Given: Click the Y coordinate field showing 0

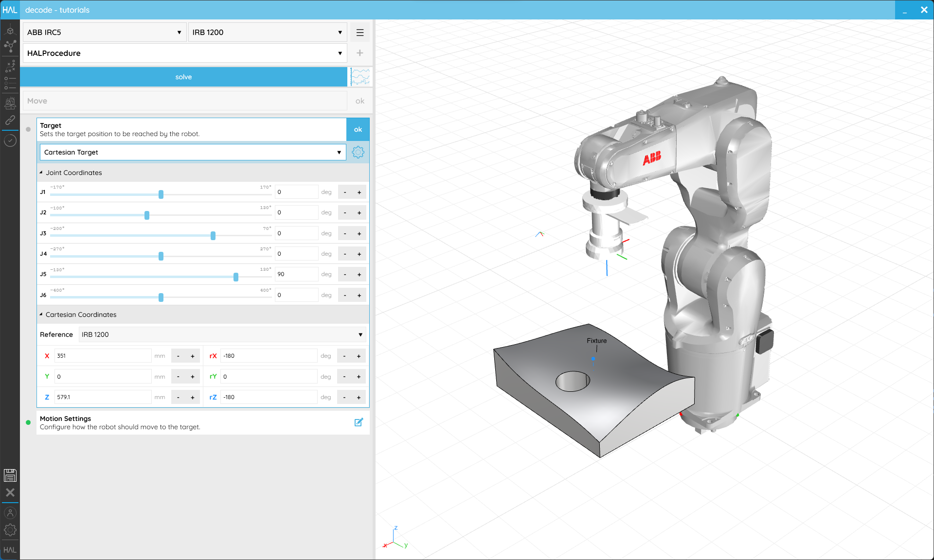Looking at the screenshot, I should pyautogui.click(x=103, y=377).
